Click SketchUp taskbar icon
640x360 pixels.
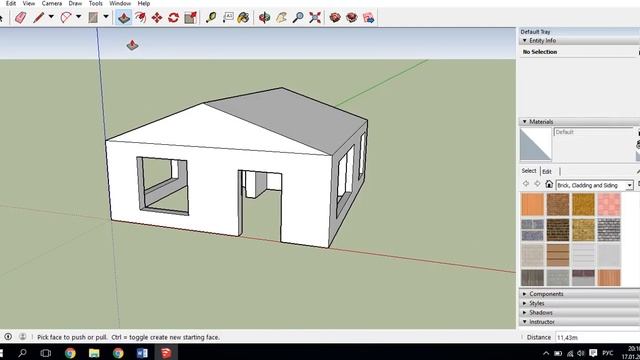166,353
